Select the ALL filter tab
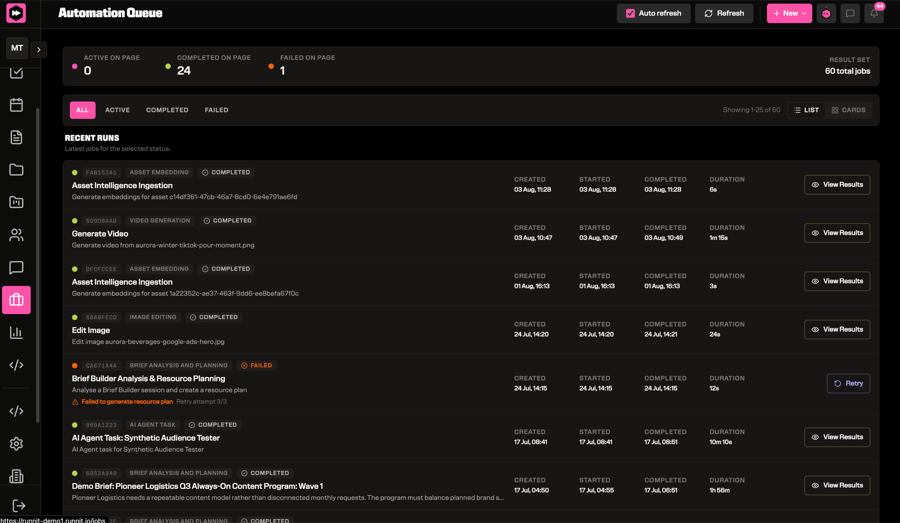The height and width of the screenshot is (523, 900). tap(83, 110)
